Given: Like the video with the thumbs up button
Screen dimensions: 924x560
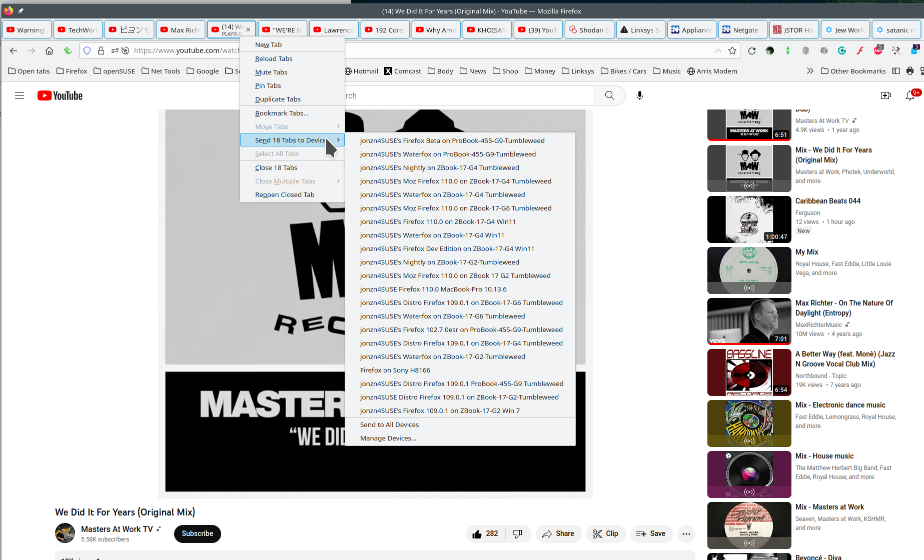Looking at the screenshot, I should coord(485,534).
